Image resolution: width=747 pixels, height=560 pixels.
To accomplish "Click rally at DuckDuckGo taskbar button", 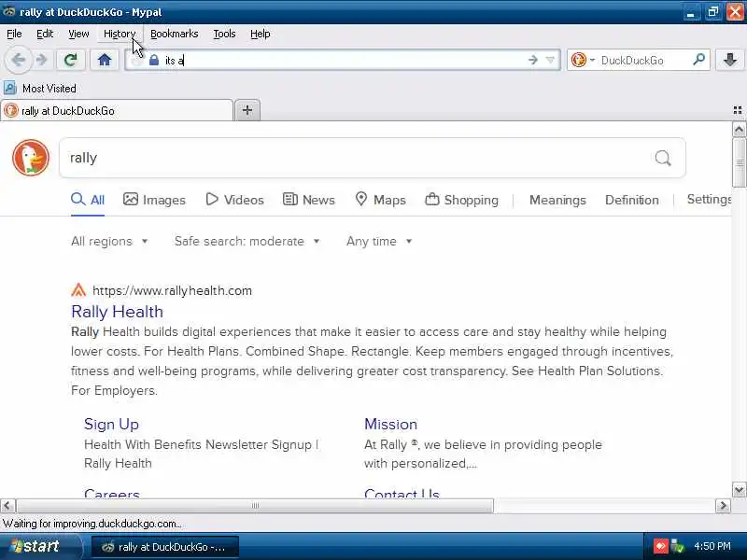I will 165,547.
